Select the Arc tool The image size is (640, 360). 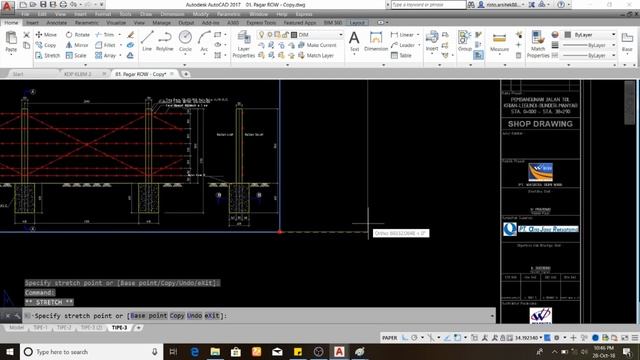pyautogui.click(x=204, y=41)
